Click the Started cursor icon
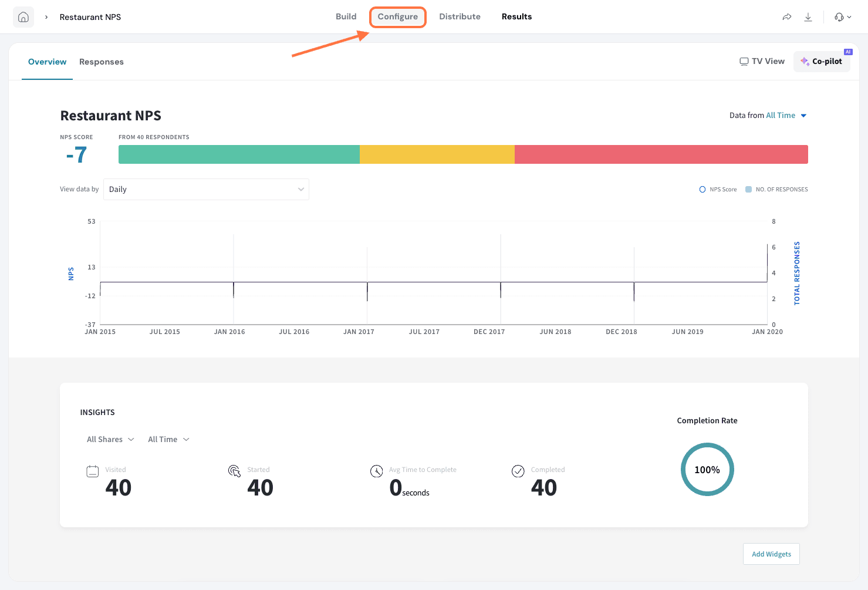Viewport: 868px width, 590px height. pyautogui.click(x=234, y=471)
